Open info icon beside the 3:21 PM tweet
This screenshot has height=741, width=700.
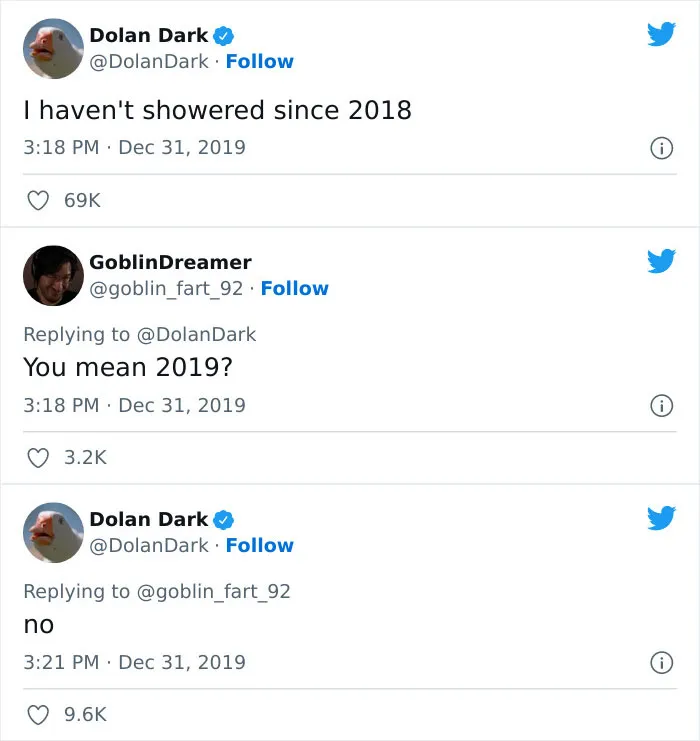(661, 663)
